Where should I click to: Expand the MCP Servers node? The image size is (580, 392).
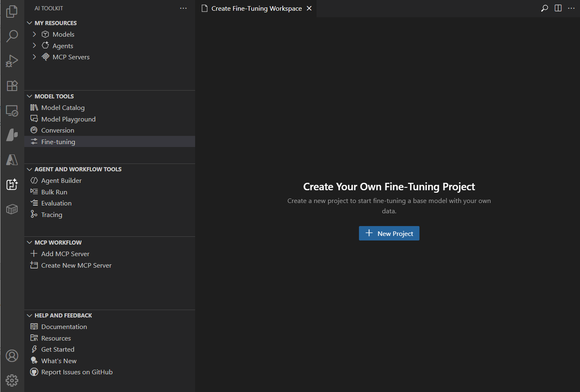[35, 57]
